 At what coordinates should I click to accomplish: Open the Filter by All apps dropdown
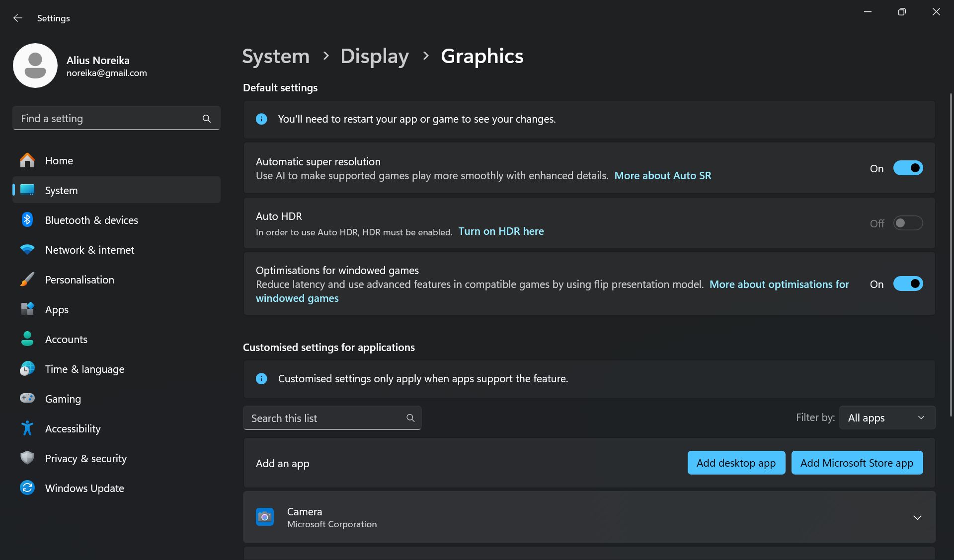point(887,418)
